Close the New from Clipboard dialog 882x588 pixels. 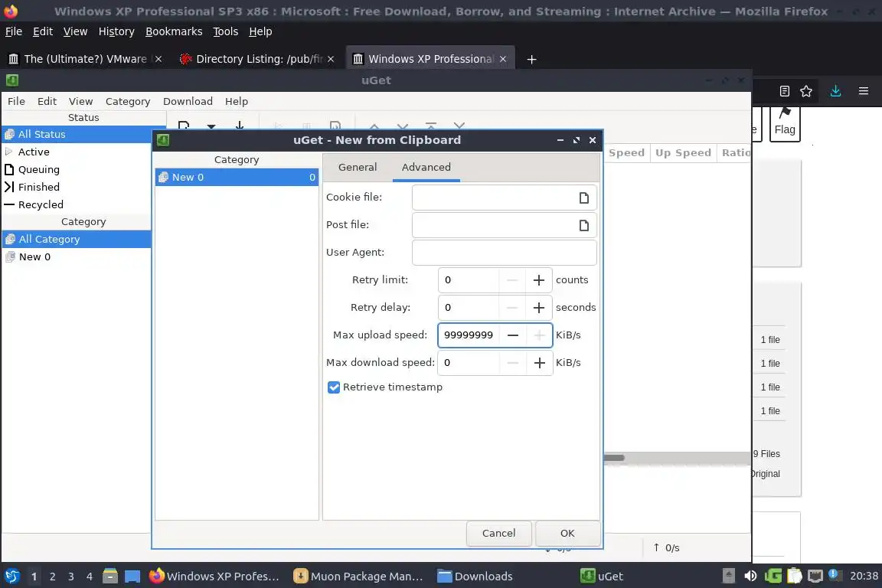[x=593, y=140]
